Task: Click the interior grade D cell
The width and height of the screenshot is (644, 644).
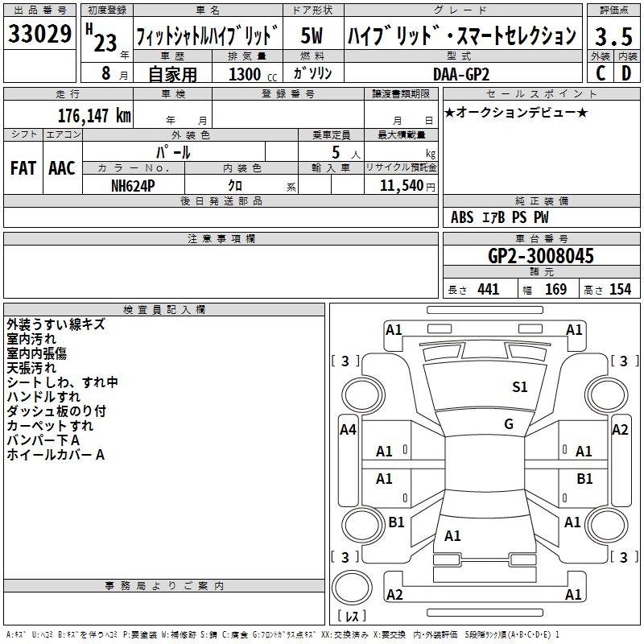Action: click(626, 73)
